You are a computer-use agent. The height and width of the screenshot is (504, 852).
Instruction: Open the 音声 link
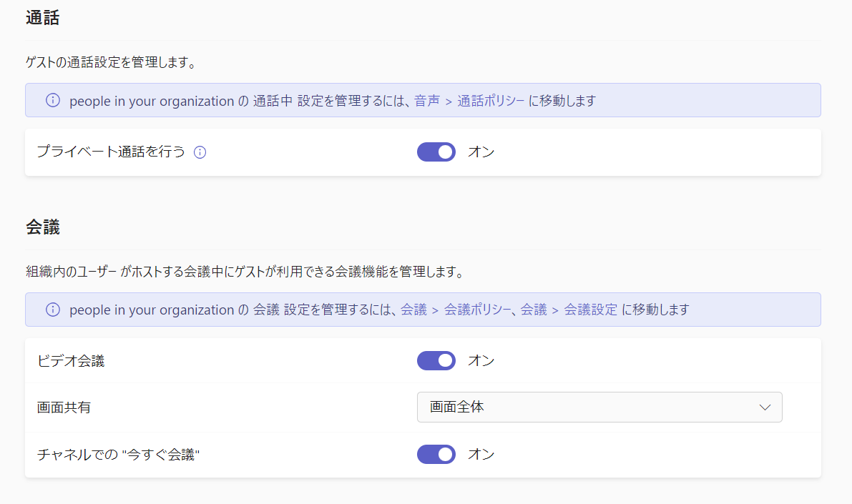coord(426,101)
